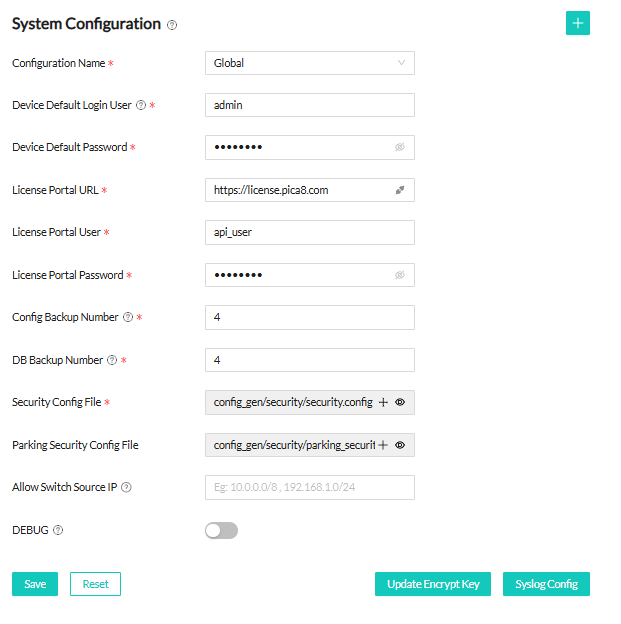Click plus icon in Security Config File field
The height and width of the screenshot is (624, 621).
(383, 402)
